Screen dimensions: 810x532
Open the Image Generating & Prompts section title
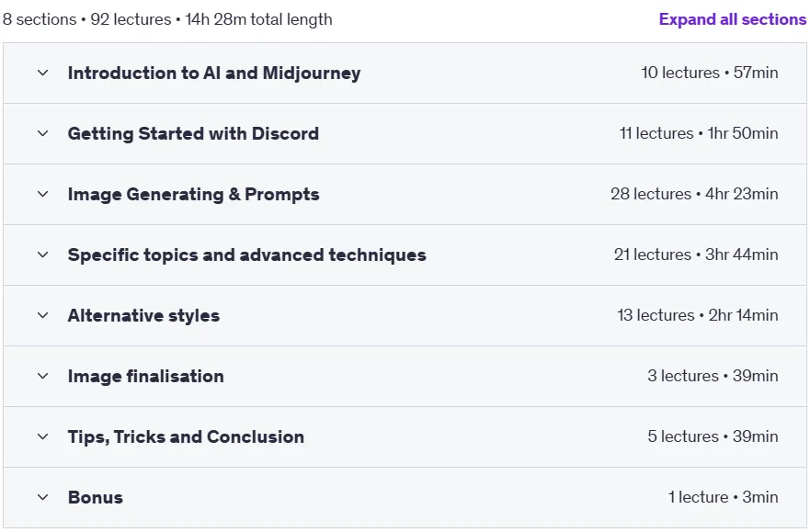tap(194, 195)
